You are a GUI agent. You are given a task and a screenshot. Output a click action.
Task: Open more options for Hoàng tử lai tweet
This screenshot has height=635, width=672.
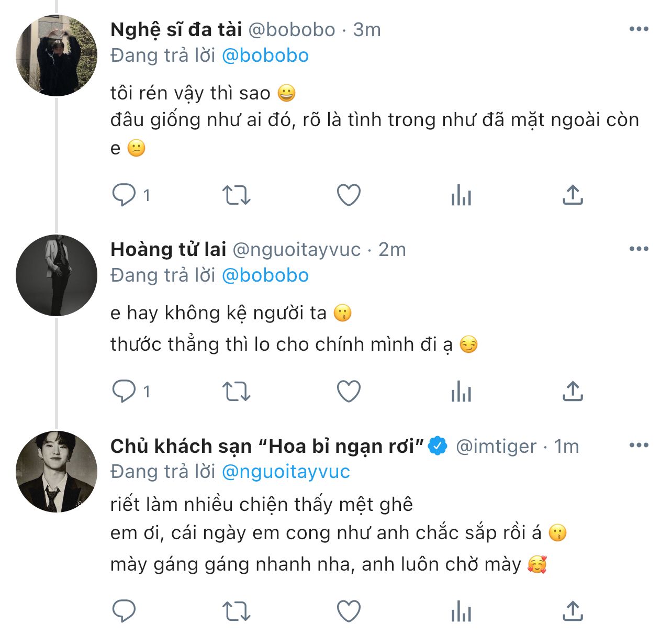point(639,249)
